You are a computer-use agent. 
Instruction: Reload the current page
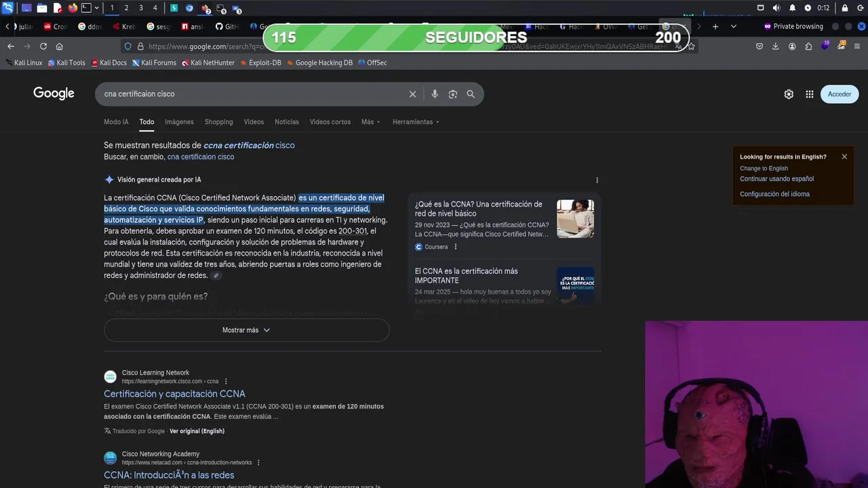tap(43, 46)
